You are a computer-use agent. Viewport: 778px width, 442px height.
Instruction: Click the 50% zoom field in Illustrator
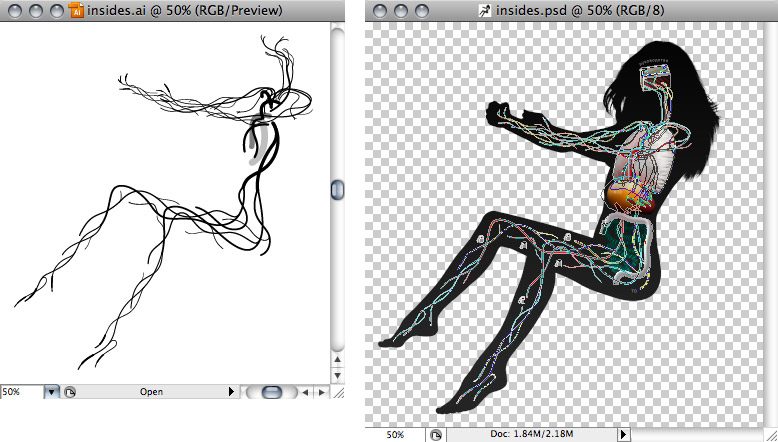coord(20,392)
